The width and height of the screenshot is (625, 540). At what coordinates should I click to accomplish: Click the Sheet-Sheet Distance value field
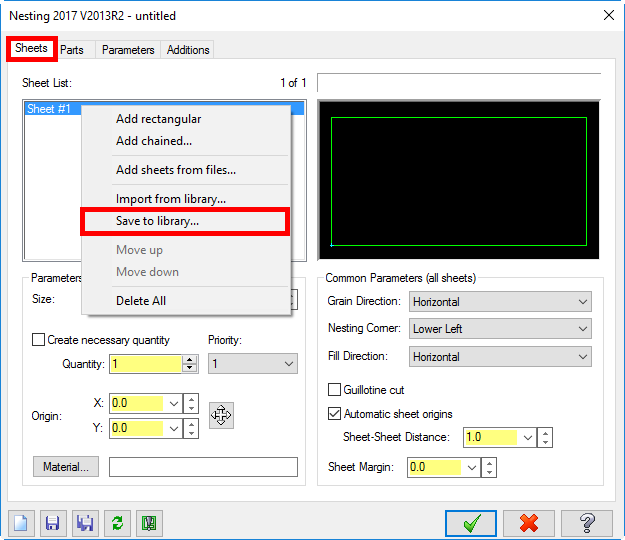coord(491,438)
